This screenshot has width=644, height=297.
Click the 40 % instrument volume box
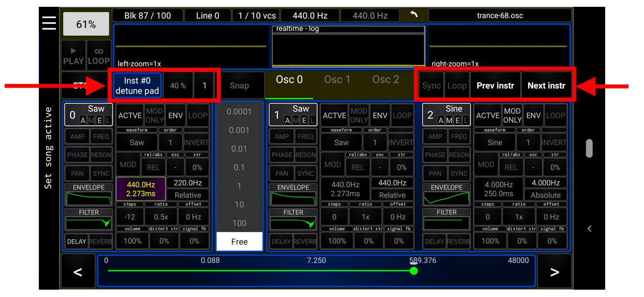click(177, 86)
